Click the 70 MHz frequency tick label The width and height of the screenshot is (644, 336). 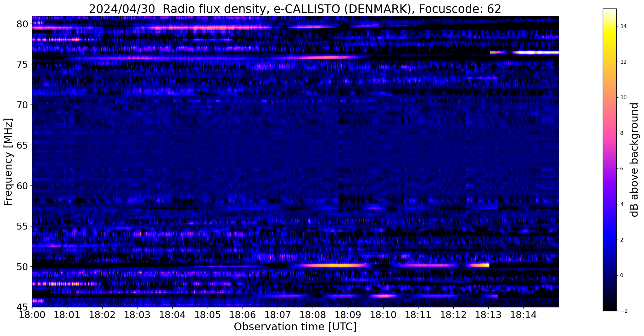[x=22, y=105]
